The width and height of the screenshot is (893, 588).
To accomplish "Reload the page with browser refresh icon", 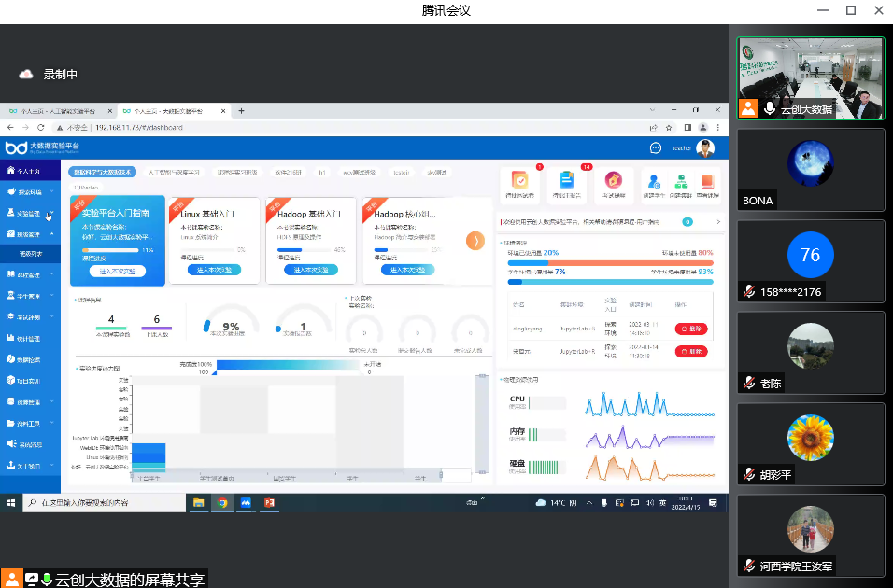I will click(x=37, y=127).
